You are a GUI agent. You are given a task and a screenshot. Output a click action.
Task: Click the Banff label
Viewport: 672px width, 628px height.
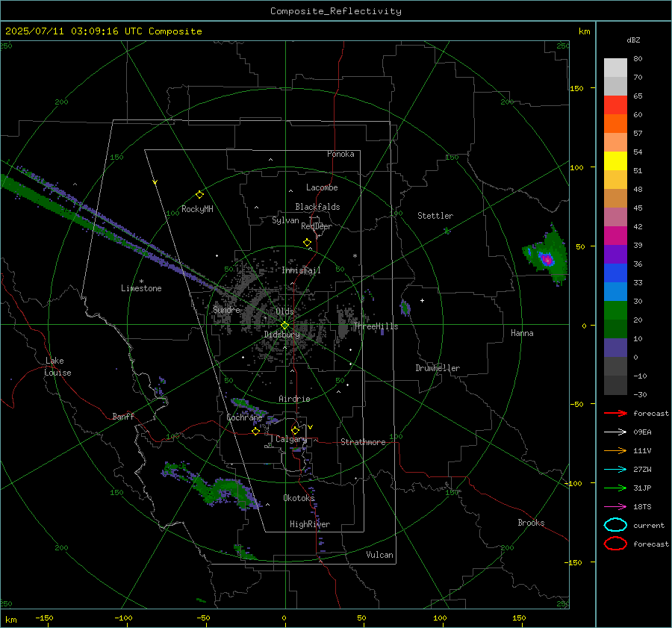[x=123, y=416]
